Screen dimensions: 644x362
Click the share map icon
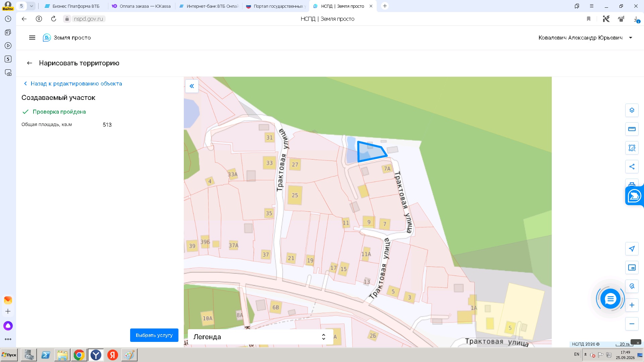click(x=632, y=167)
